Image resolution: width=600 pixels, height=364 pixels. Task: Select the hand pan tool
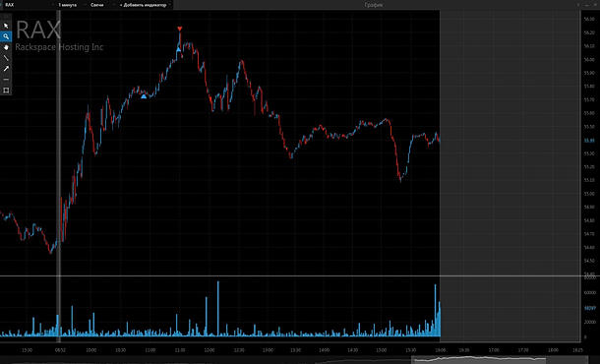pyautogui.click(x=6, y=47)
